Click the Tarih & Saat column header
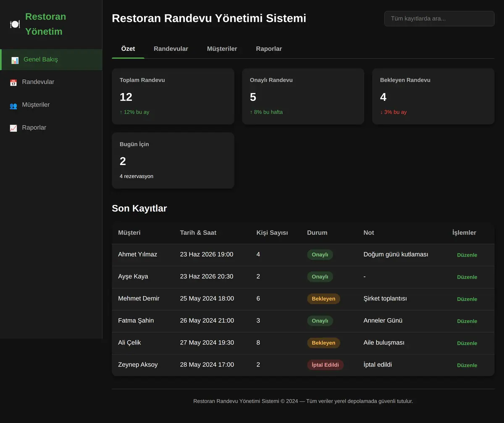The height and width of the screenshot is (423, 504). coord(198,233)
